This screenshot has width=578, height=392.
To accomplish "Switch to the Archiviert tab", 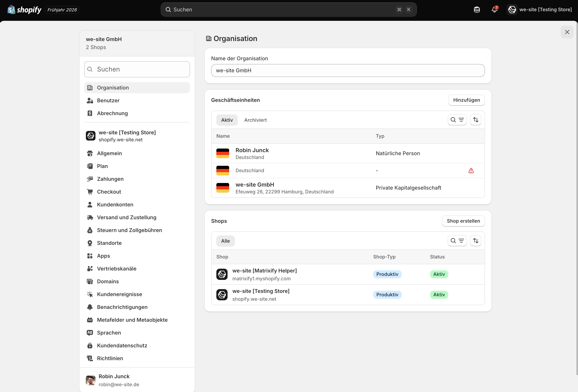I will pos(255,120).
